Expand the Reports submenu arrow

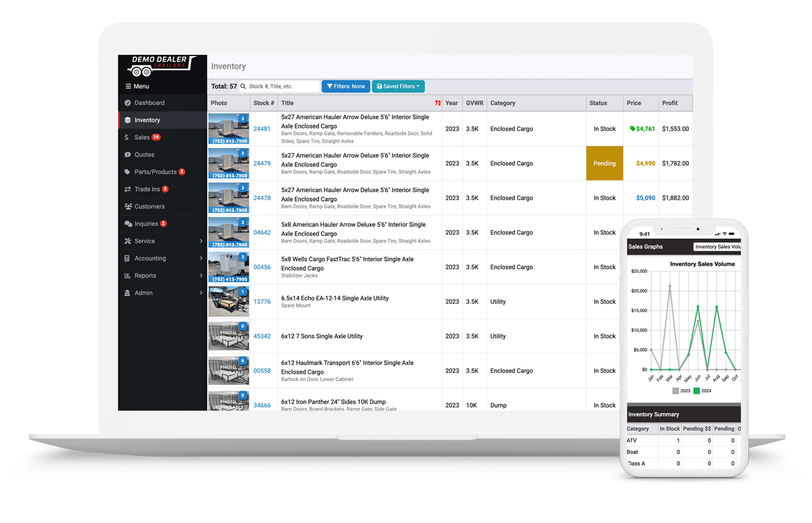[x=201, y=276]
